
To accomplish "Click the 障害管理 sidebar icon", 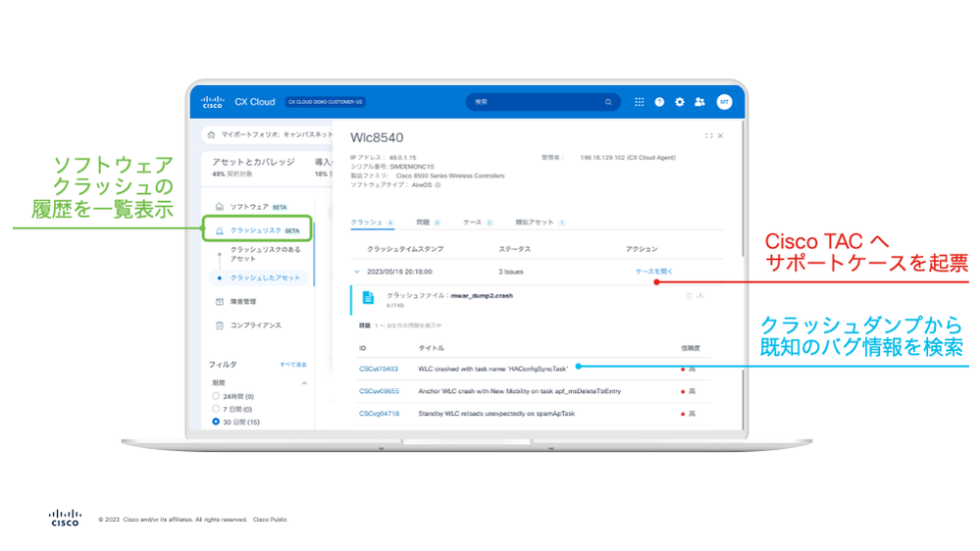I will coord(220,302).
